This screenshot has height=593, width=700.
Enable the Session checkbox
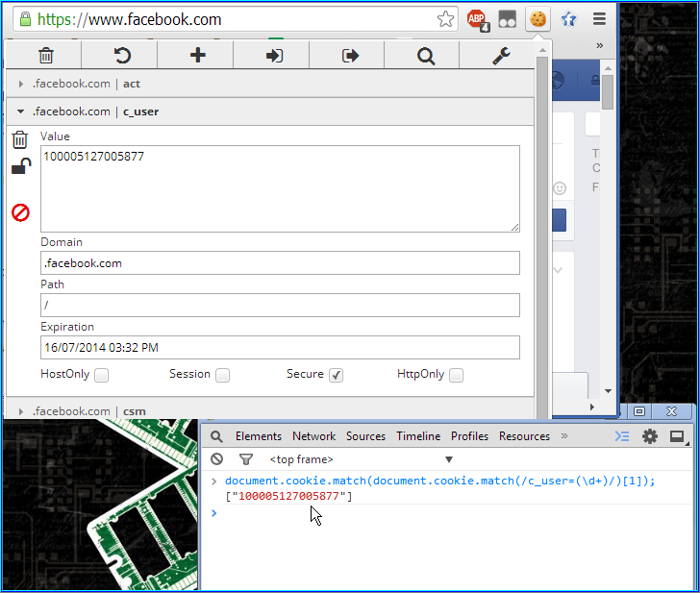point(222,375)
